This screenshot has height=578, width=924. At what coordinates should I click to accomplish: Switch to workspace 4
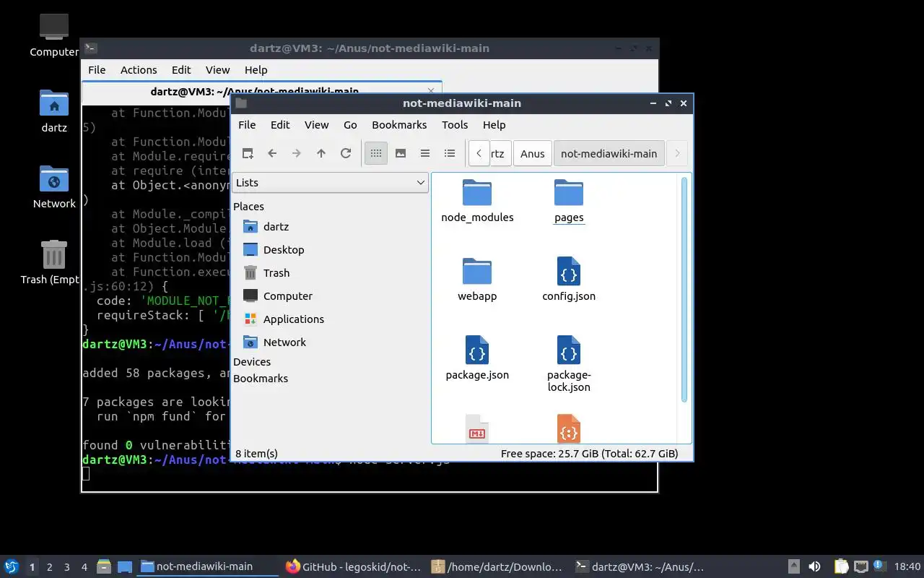84,567
